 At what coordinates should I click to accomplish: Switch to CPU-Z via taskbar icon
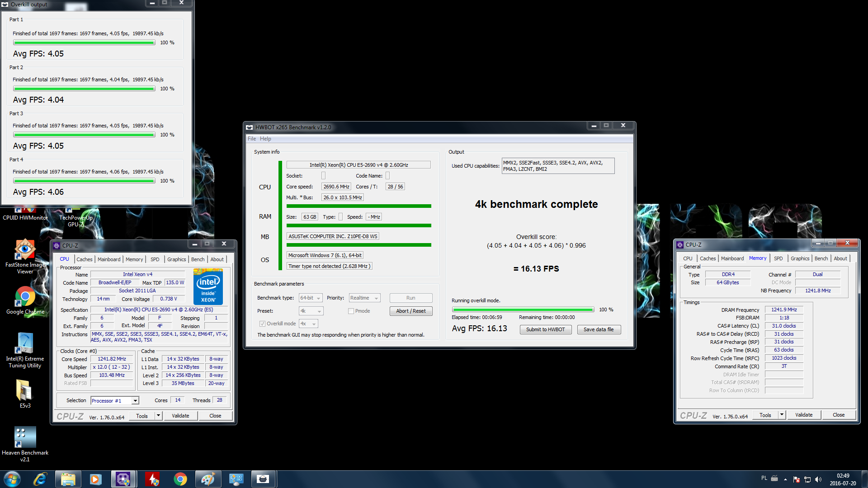(123, 479)
